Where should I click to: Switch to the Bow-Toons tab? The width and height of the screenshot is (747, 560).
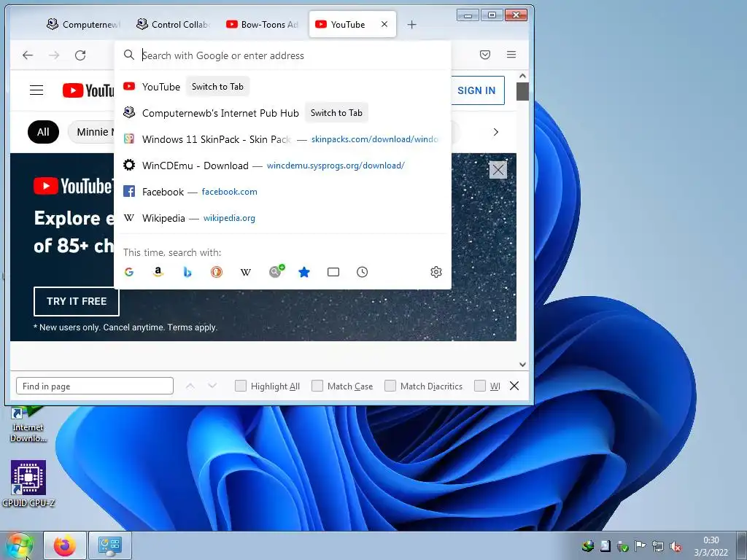[263, 24]
